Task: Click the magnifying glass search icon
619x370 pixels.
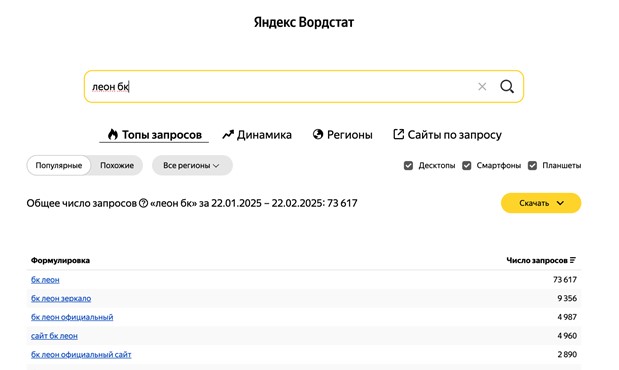Action: 507,86
